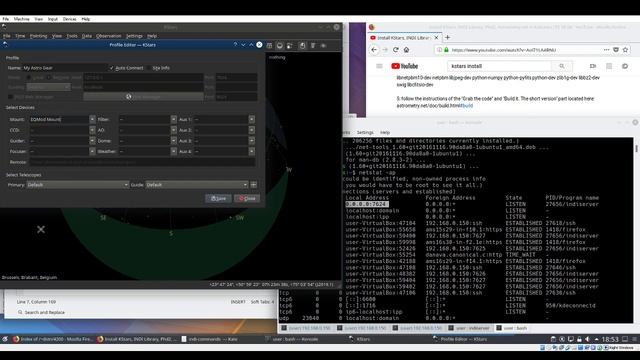The height and width of the screenshot is (360, 640).
Task: Open the Dome device dropdown
Action: 173,140
